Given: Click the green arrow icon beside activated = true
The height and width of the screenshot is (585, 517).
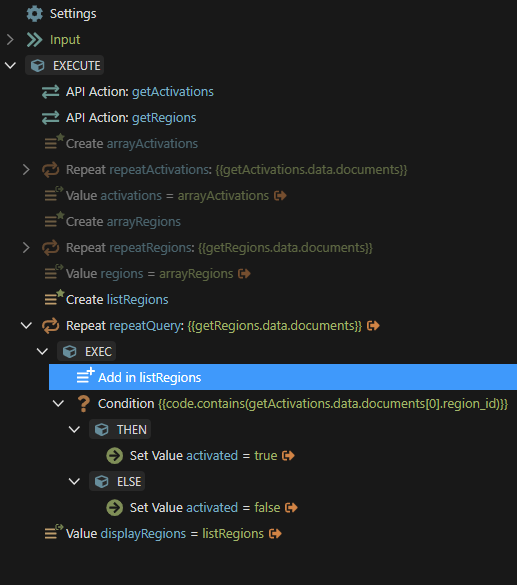Looking at the screenshot, I should coord(115,456).
